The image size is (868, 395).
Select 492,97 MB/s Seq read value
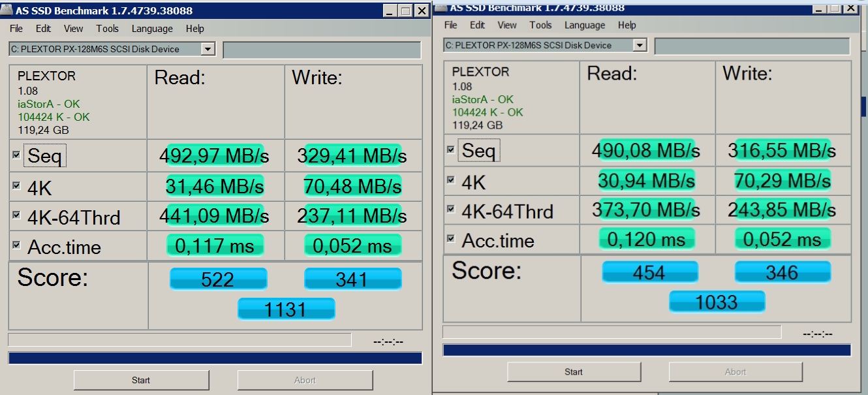pyautogui.click(x=215, y=156)
